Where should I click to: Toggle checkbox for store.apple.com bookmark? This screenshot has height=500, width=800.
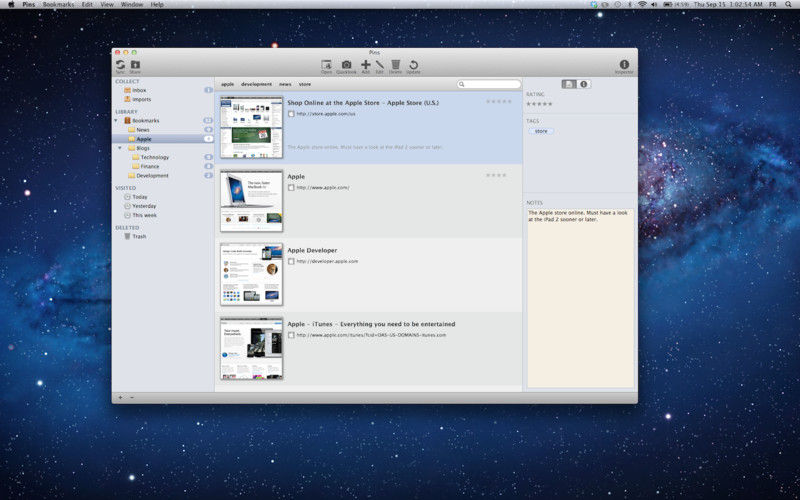291,114
